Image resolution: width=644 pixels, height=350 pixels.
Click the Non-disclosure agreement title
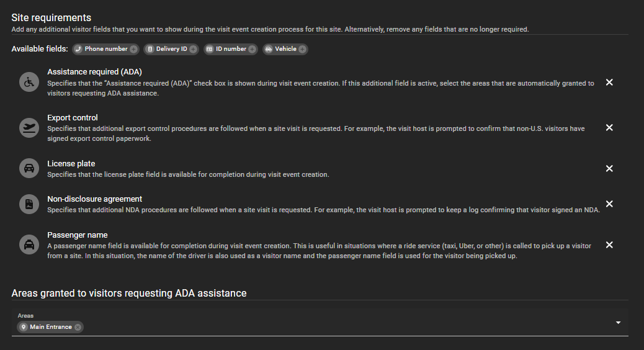[x=94, y=199]
